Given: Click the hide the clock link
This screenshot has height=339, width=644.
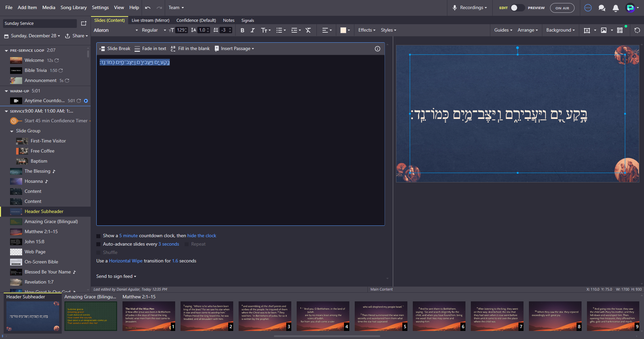Looking at the screenshot, I should [x=202, y=236].
